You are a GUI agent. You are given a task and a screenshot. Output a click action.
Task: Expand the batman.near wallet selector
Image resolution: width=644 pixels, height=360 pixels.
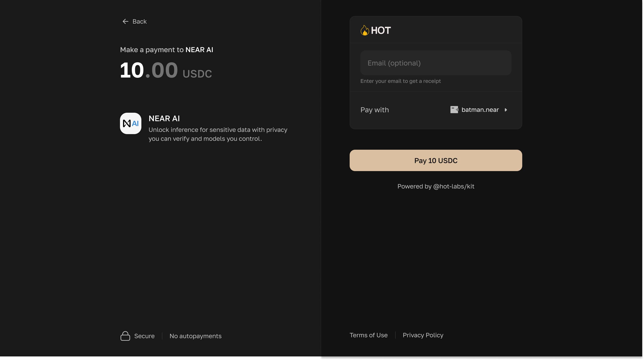(479, 110)
